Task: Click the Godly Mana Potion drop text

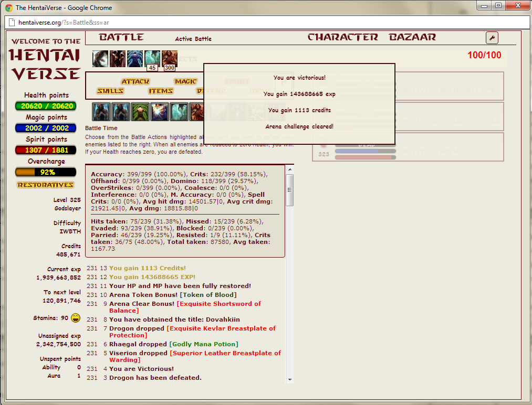Action: [x=204, y=344]
